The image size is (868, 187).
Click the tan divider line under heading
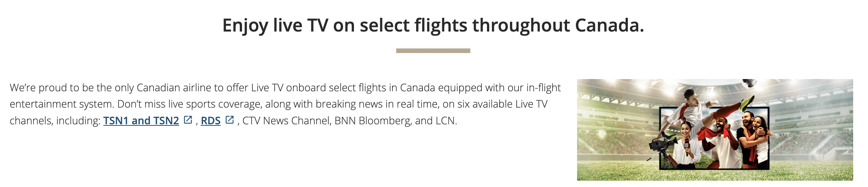(x=433, y=51)
